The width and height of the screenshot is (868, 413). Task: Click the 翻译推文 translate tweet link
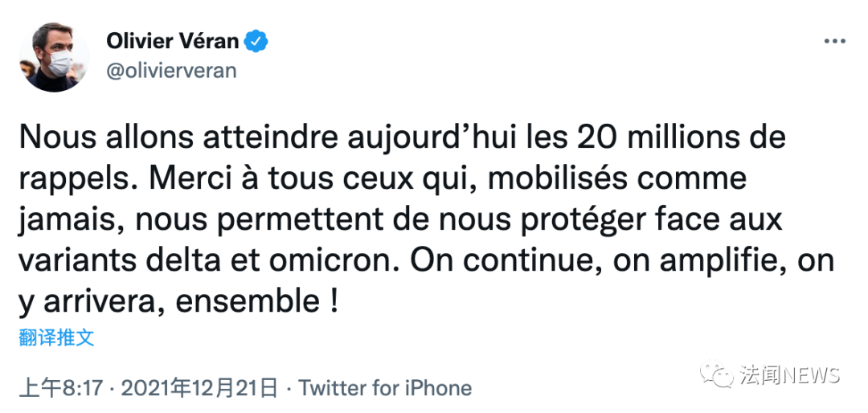(56, 337)
